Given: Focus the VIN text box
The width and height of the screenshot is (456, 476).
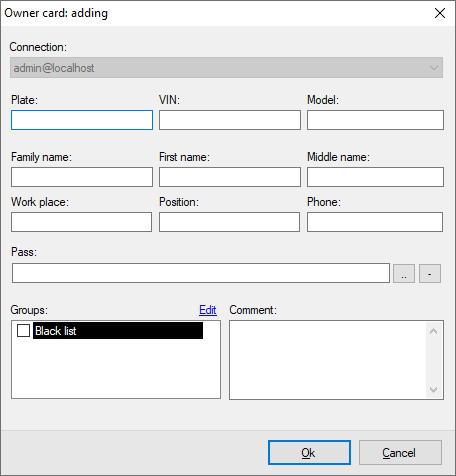Looking at the screenshot, I should tap(230, 120).
